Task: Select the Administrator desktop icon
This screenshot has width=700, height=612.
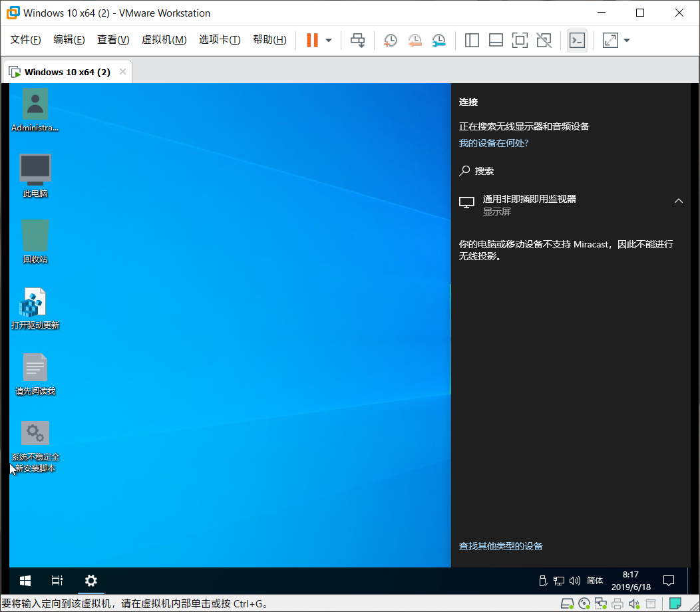Action: pyautogui.click(x=35, y=110)
